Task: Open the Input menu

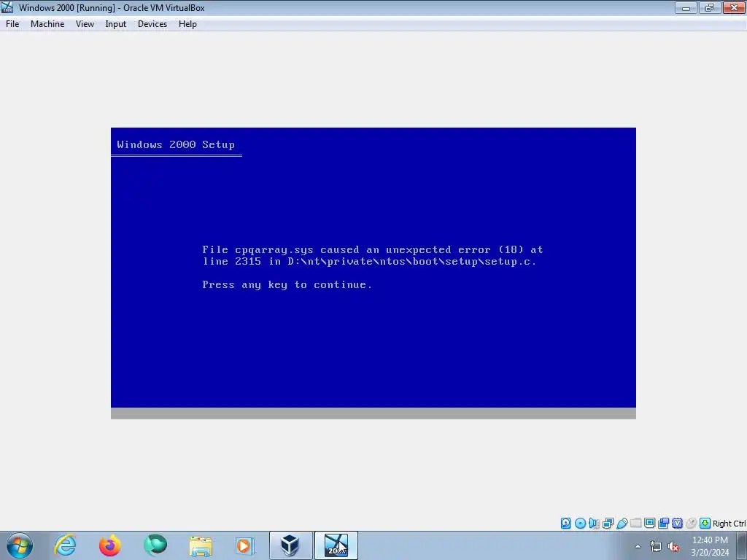Action: tap(116, 24)
